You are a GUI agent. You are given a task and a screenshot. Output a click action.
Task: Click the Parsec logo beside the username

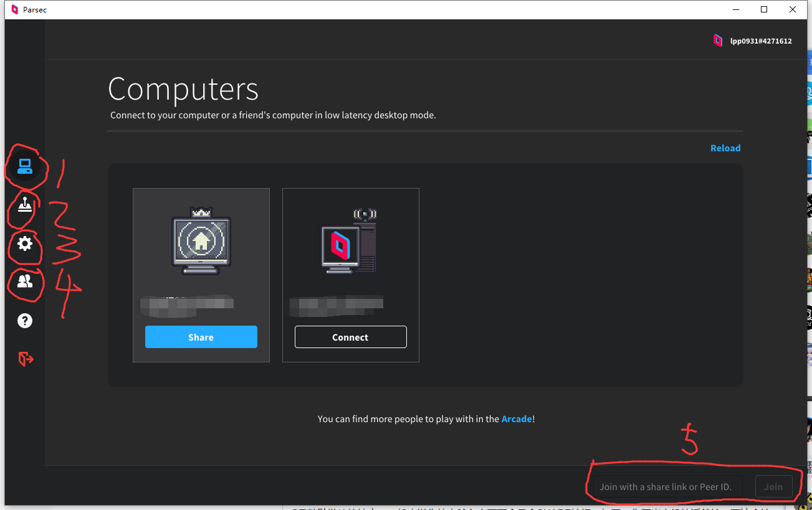point(718,40)
